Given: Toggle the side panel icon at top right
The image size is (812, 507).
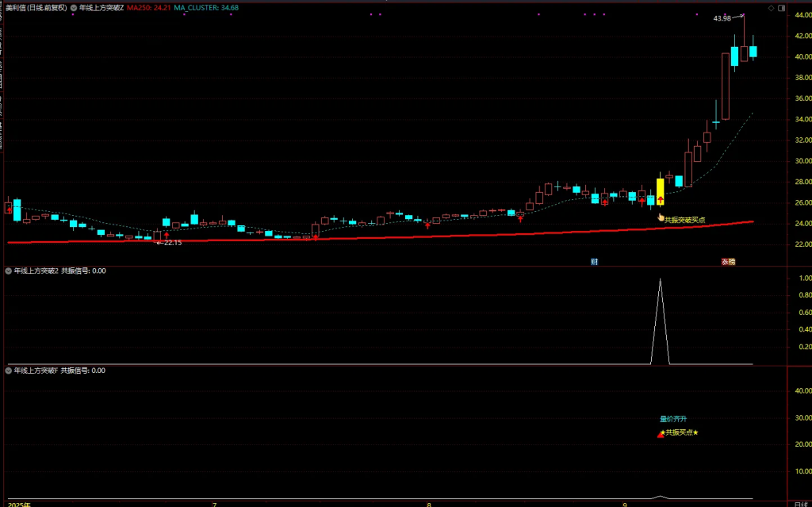Looking at the screenshot, I should click(x=783, y=7).
